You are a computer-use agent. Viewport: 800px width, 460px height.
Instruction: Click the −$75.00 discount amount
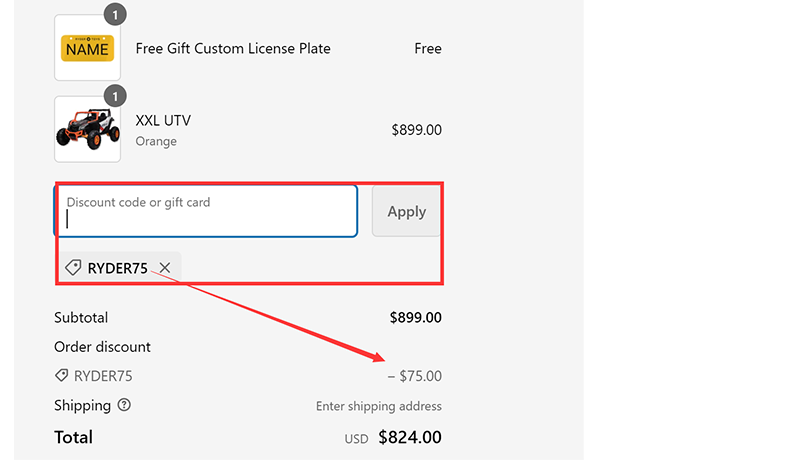coord(415,376)
